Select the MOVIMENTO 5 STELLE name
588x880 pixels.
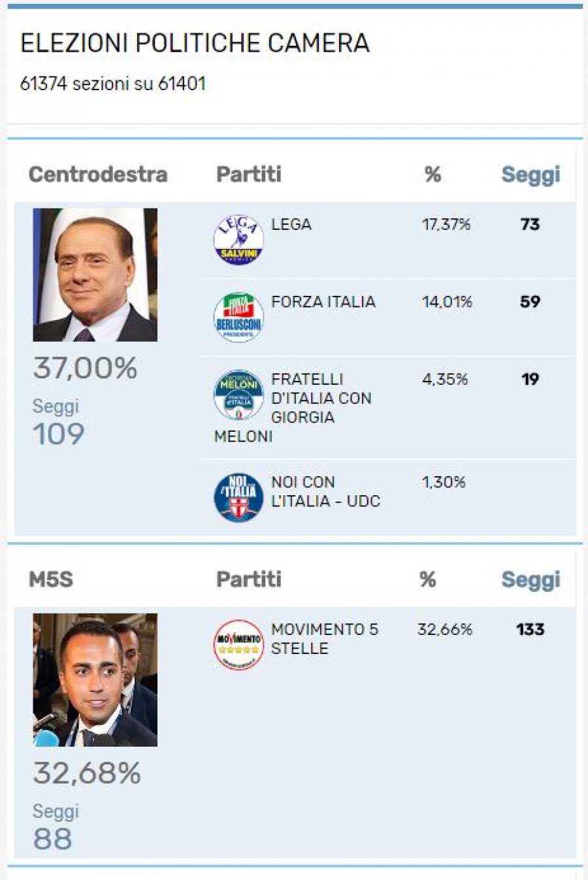coord(324,639)
